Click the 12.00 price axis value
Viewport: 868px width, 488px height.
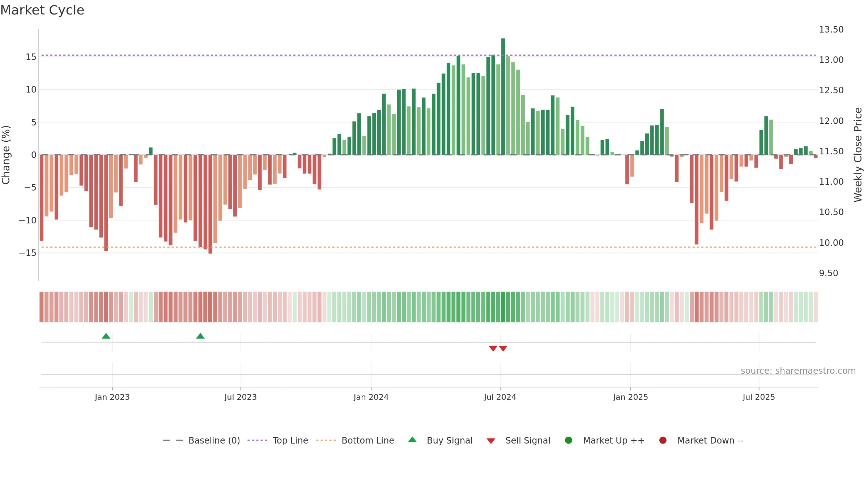tap(831, 121)
